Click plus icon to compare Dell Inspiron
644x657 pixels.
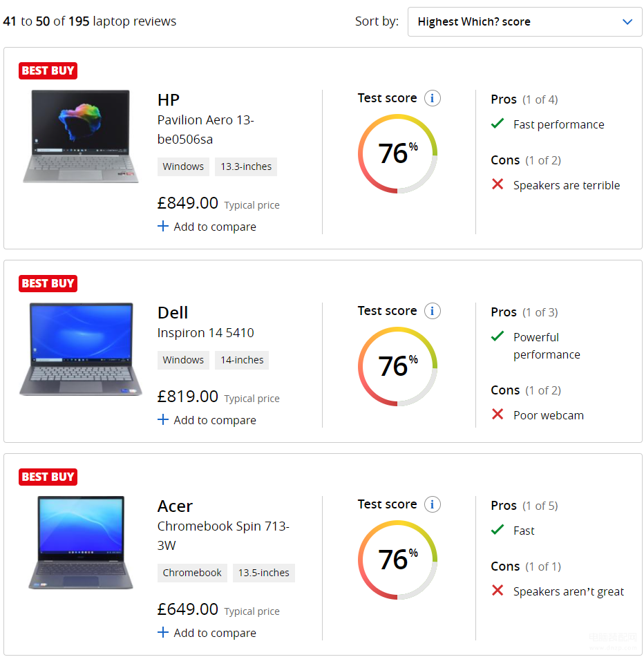coord(163,419)
